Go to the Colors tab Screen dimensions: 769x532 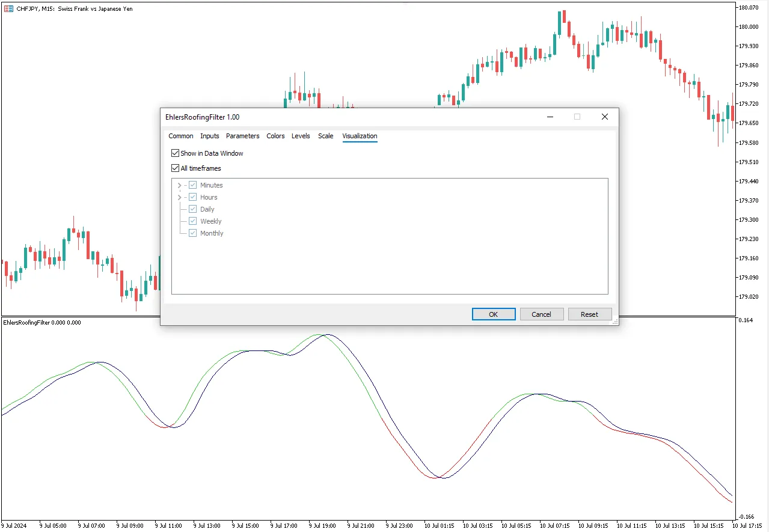pos(275,136)
